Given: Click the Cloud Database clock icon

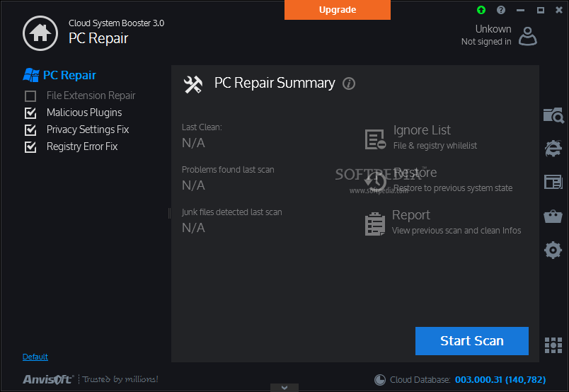Looking at the screenshot, I should click(380, 380).
